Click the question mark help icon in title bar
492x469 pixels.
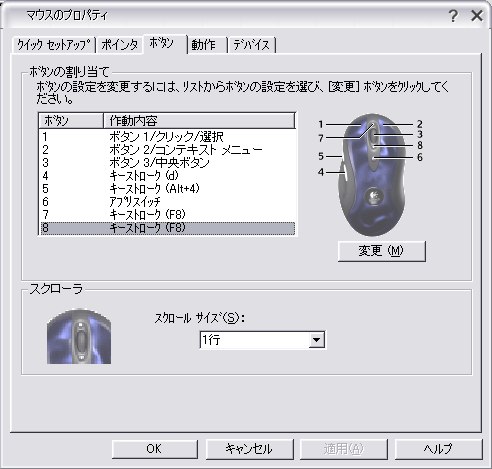coord(453,16)
